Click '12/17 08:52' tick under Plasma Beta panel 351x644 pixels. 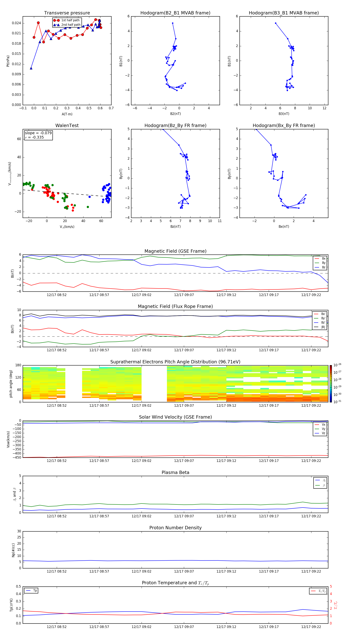57,516
